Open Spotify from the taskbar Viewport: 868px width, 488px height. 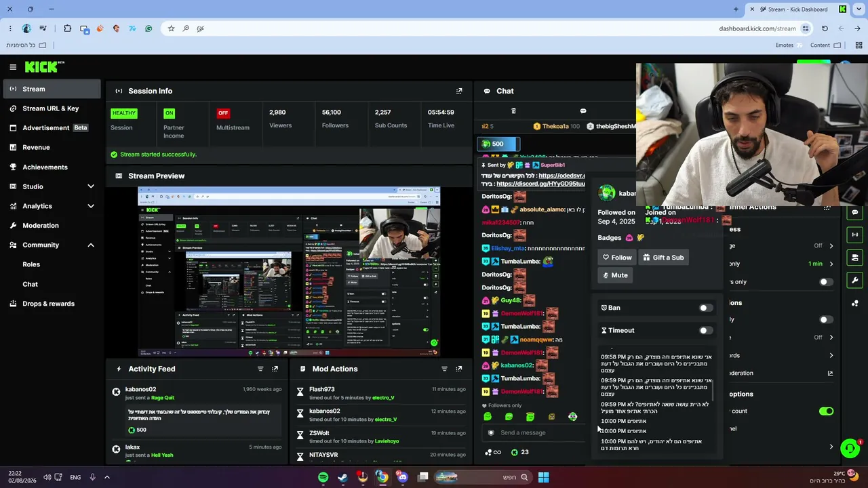323,477
